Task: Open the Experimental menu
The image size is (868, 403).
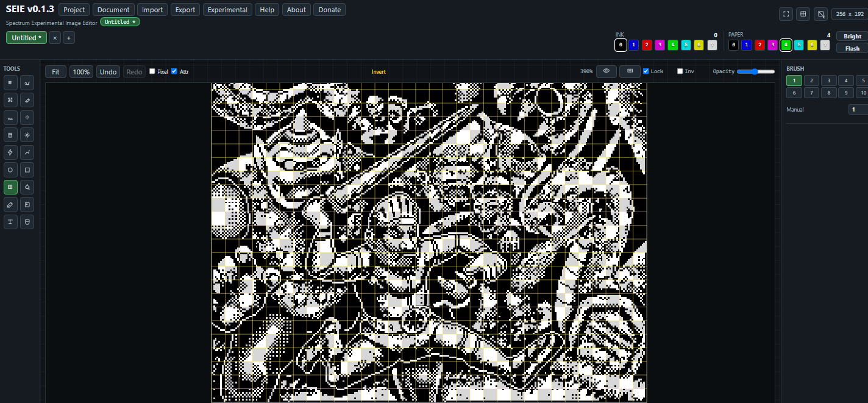Action: [x=227, y=10]
